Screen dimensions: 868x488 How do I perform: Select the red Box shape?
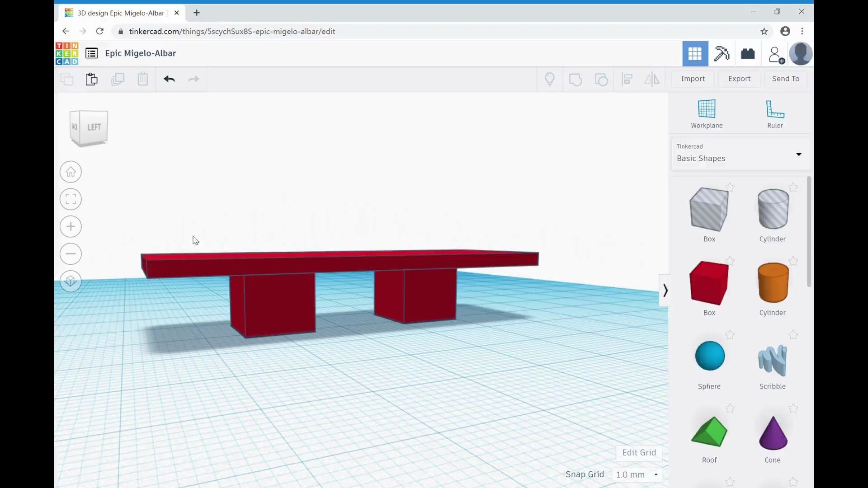click(x=709, y=283)
